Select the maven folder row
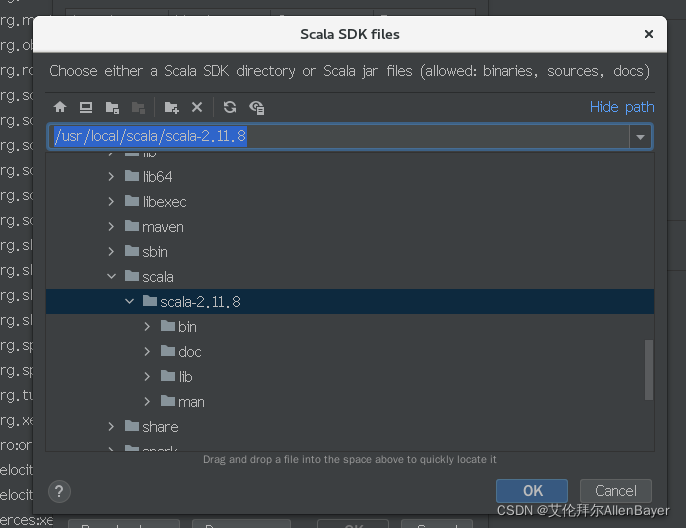The width and height of the screenshot is (686, 528). [x=350, y=227]
